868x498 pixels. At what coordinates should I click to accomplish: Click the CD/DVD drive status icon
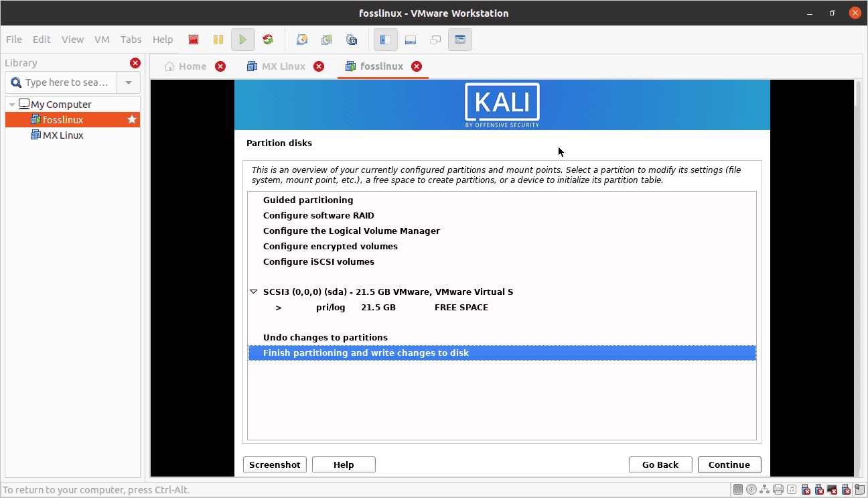(x=751, y=489)
